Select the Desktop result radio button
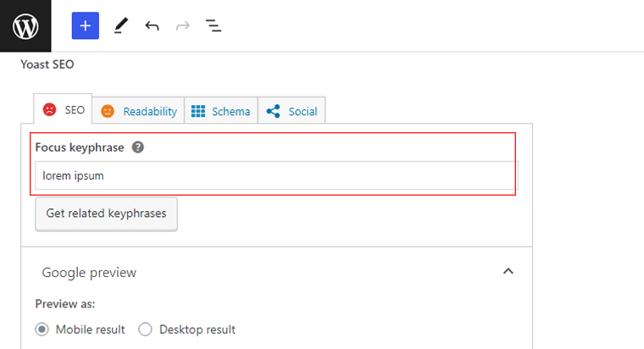The width and height of the screenshot is (644, 349). click(145, 330)
